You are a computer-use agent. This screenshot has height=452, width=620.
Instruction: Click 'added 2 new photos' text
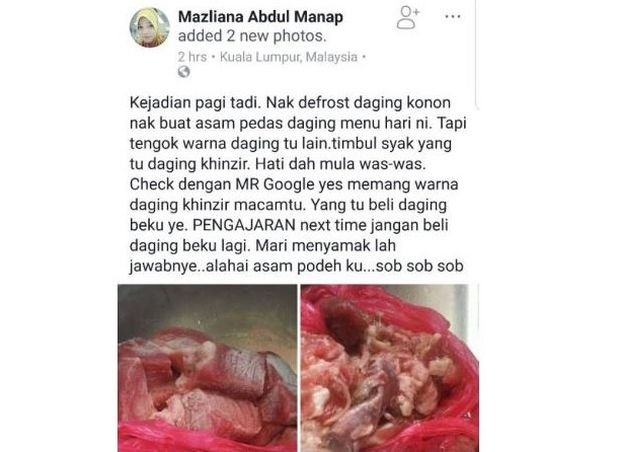click(252, 36)
